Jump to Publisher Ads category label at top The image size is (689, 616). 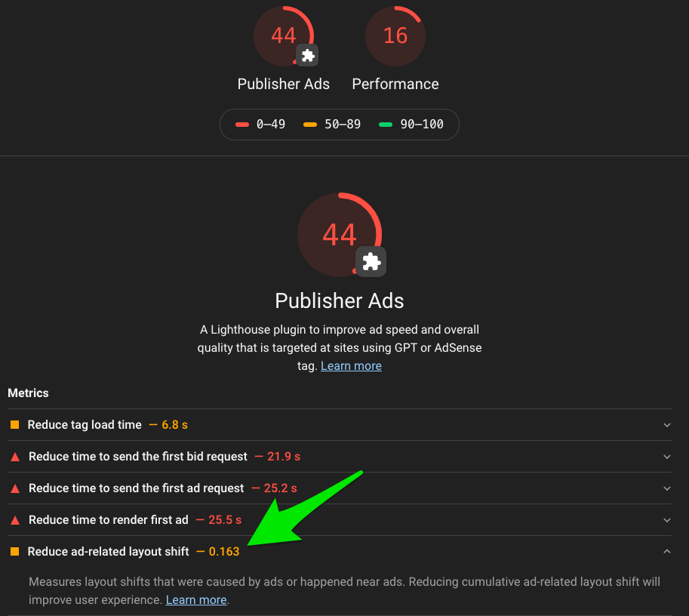[284, 84]
